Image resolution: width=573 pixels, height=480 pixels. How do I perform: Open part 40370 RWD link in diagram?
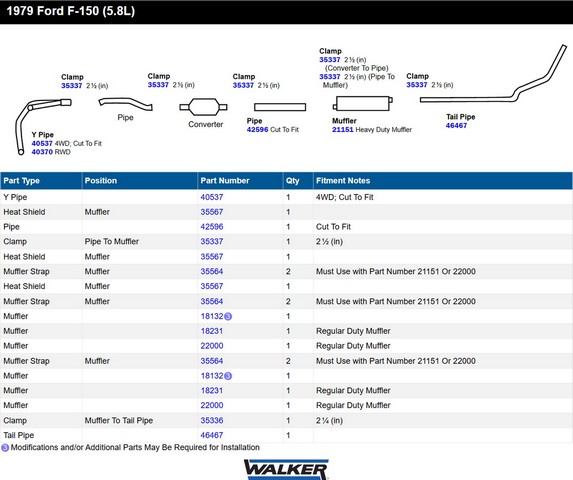(42, 152)
